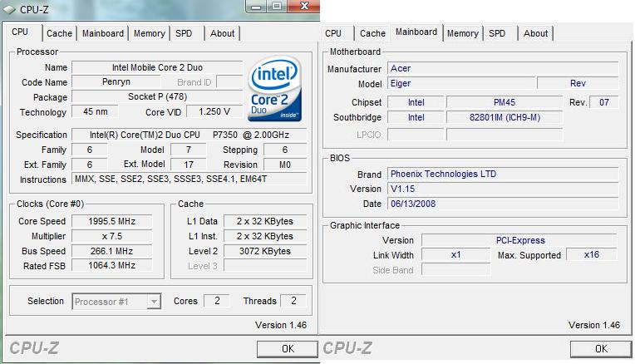The image size is (635, 364).
Task: Click Ext. Model value 17
Action: pos(189,165)
